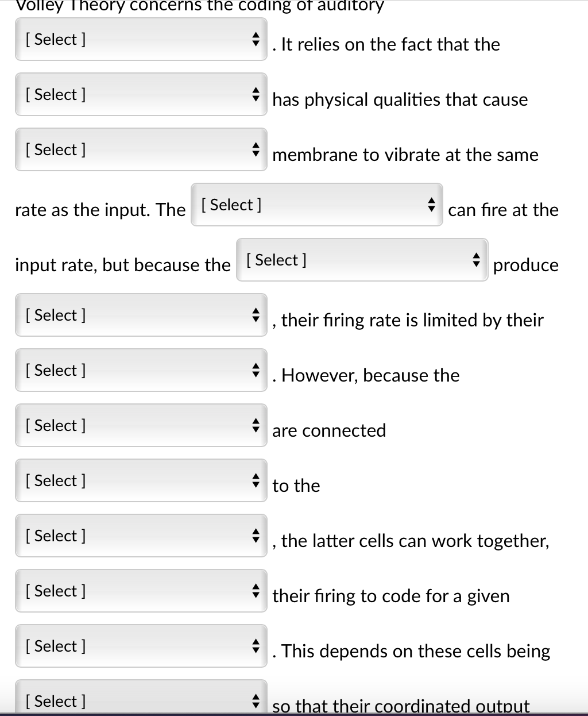Click arrow icon of dropdown before "It relies on"
The width and height of the screenshot is (588, 716).
tap(256, 40)
